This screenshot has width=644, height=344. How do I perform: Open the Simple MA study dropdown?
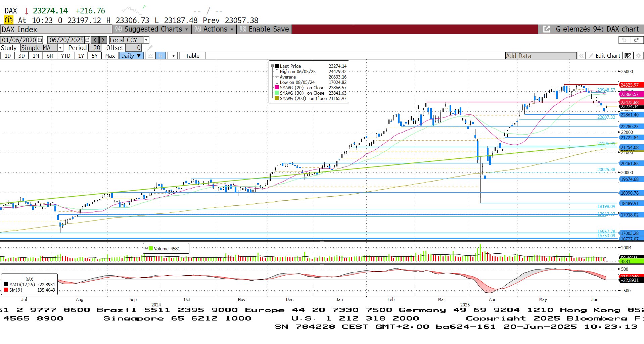(x=60, y=48)
